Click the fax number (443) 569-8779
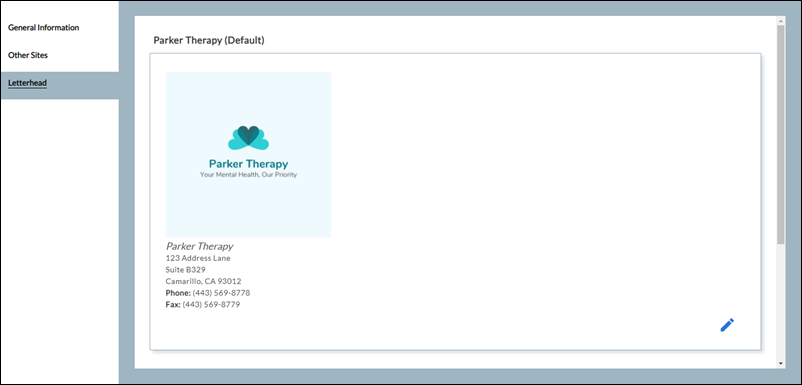Image resolution: width=802 pixels, height=385 pixels. pyautogui.click(x=211, y=305)
